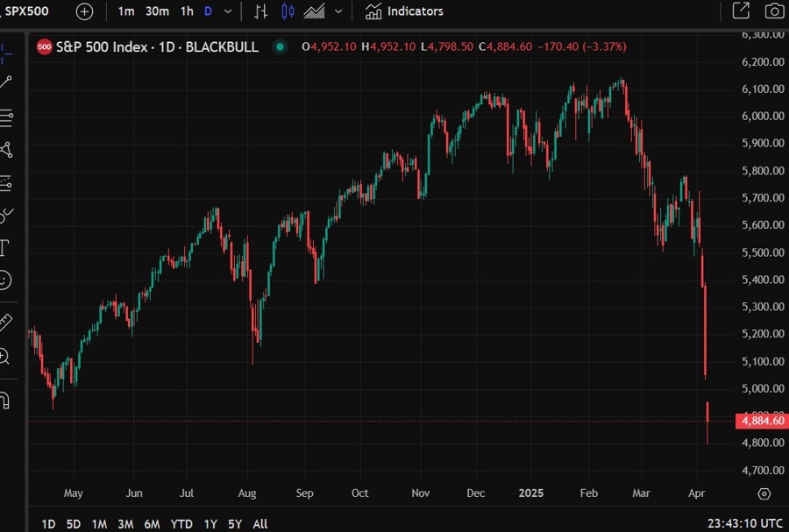Open the SPX500 symbol search
The height and width of the screenshot is (532, 789).
26,11
